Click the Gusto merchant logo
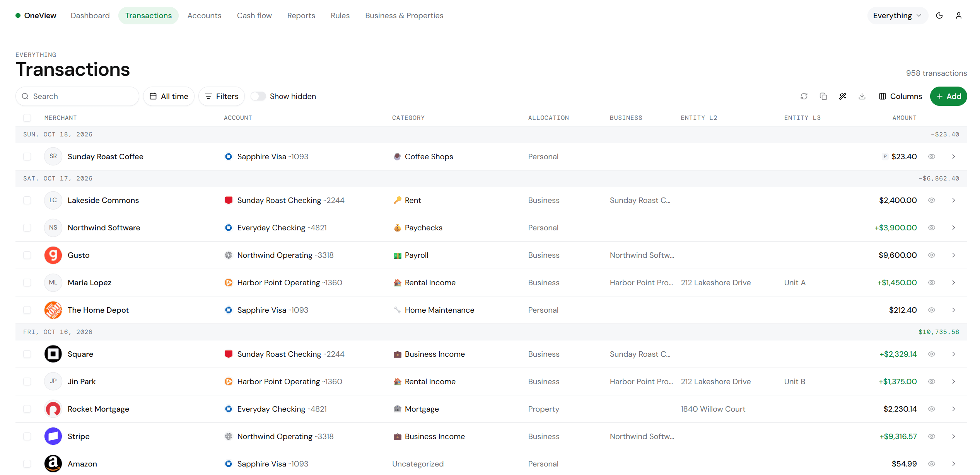Viewport: 980px width, 475px height. [x=53, y=255]
